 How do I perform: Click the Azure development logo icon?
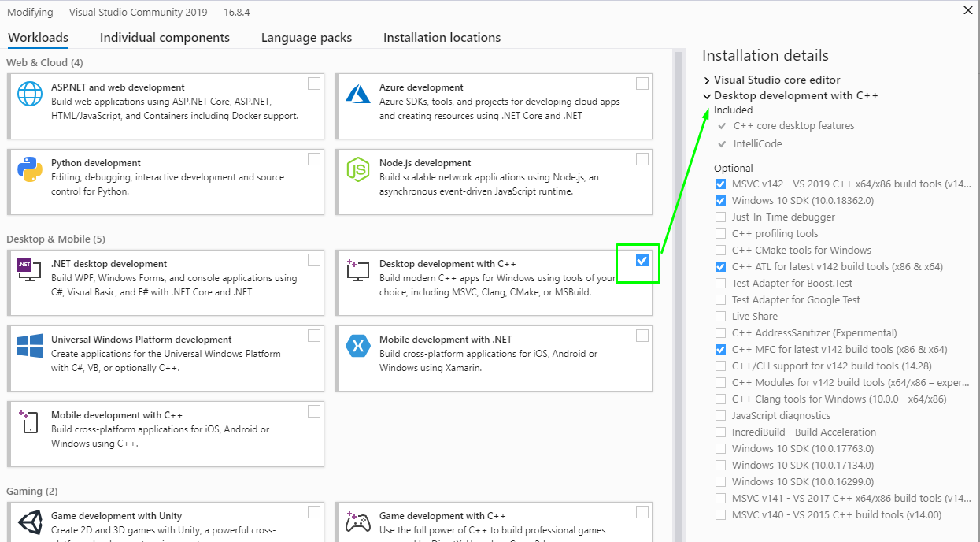click(358, 94)
